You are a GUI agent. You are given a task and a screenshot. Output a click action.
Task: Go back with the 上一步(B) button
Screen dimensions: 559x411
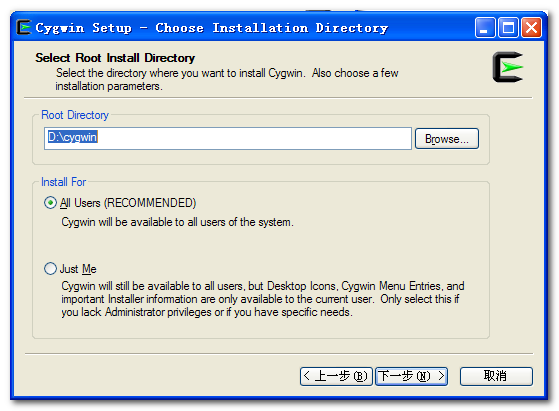[x=336, y=376]
